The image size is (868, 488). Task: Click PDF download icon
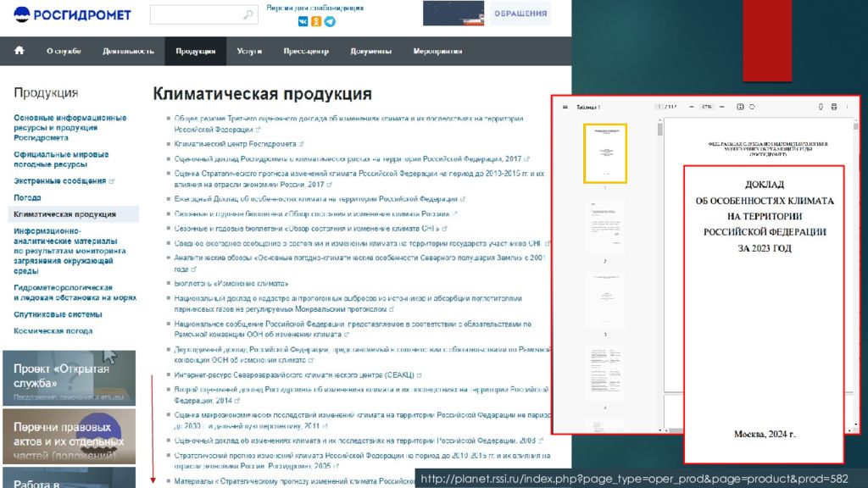click(x=821, y=107)
